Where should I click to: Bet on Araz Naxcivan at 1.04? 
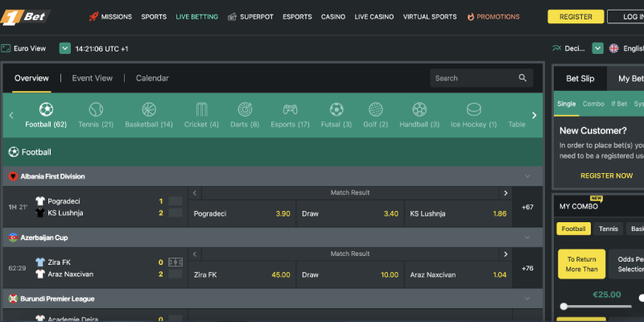click(458, 275)
